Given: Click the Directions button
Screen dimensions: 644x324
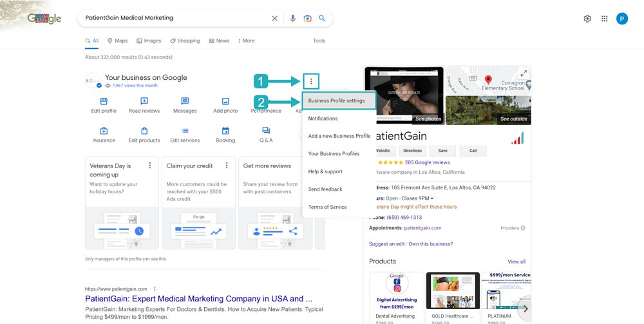Looking at the screenshot, I should click(412, 151).
